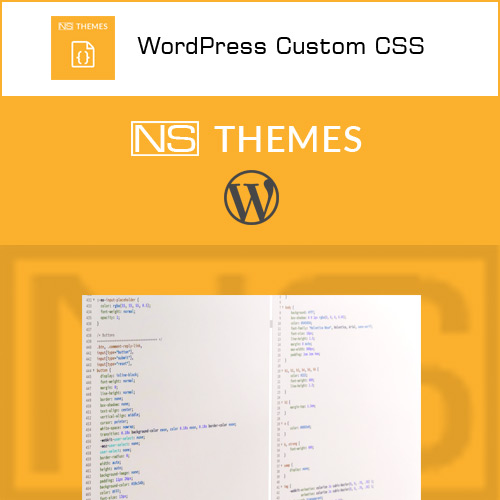Open the right code editor screenshot
The image size is (500, 500).
click(x=347, y=397)
